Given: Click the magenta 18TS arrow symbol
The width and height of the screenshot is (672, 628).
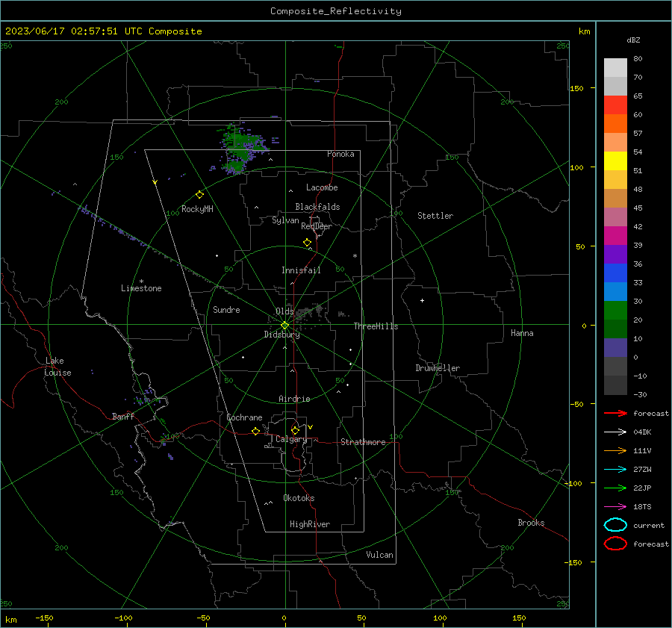Looking at the screenshot, I should coord(615,507).
